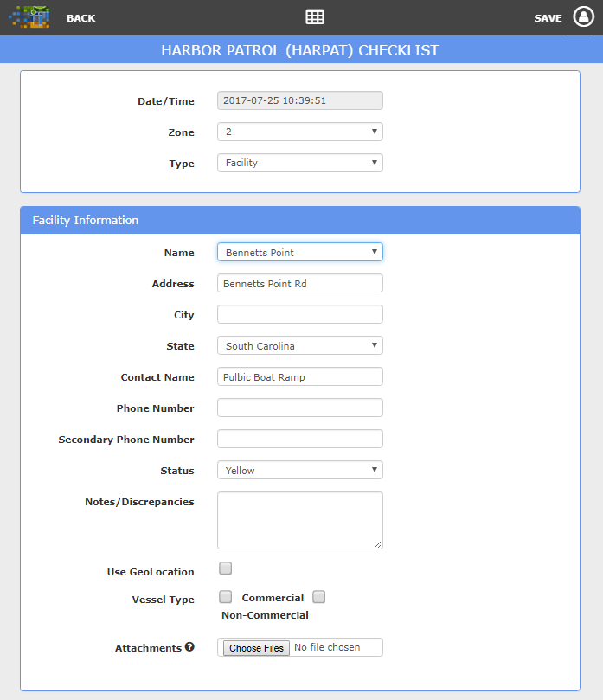603x700 pixels.
Task: Click the Vessel Type label
Action: pyautogui.click(x=163, y=600)
